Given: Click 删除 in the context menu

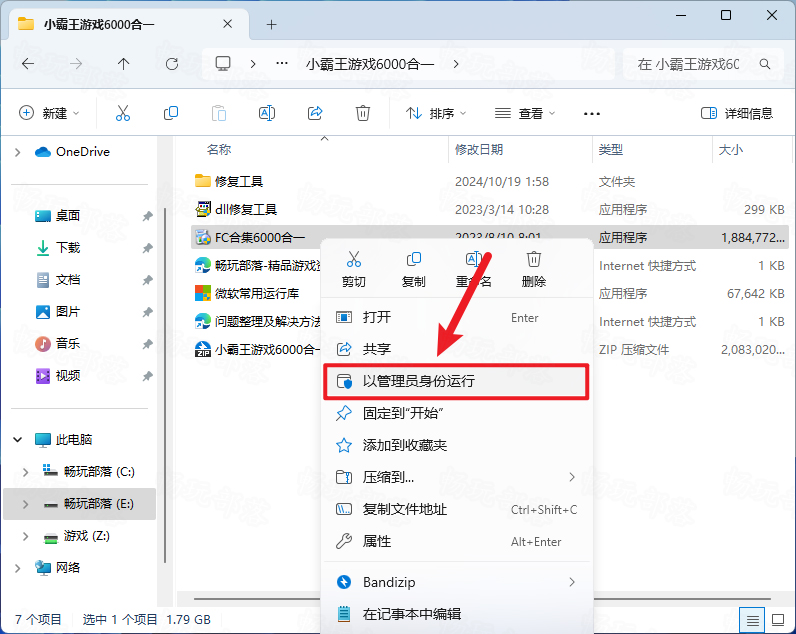Looking at the screenshot, I should pos(534,269).
